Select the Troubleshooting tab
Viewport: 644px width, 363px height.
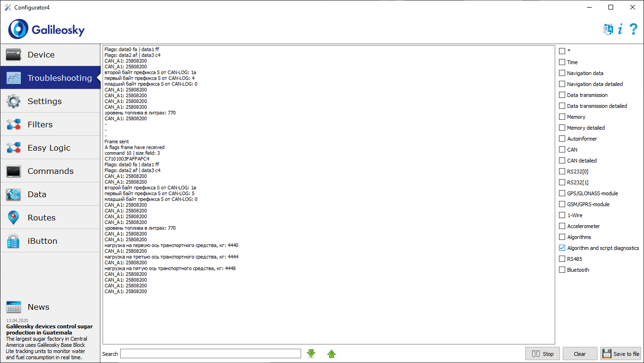[50, 78]
